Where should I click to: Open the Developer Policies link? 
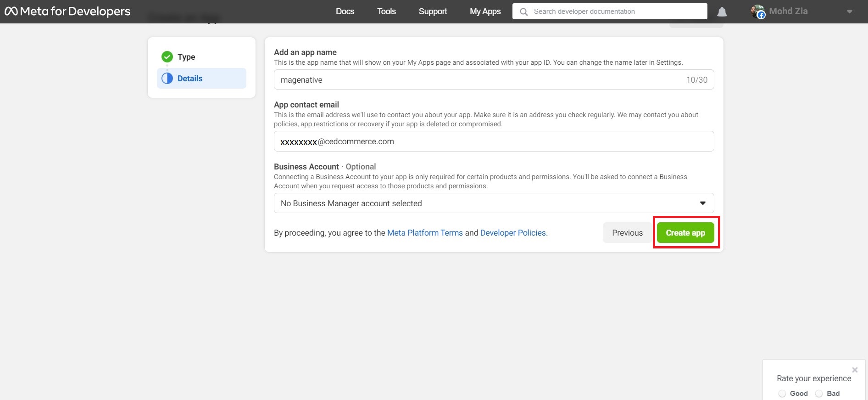pyautogui.click(x=513, y=233)
